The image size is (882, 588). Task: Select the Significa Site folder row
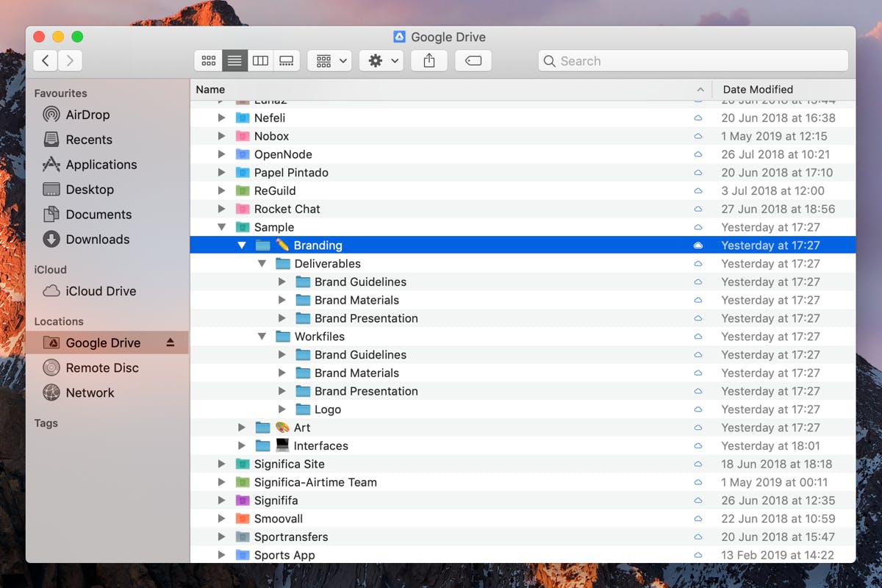(x=523, y=464)
